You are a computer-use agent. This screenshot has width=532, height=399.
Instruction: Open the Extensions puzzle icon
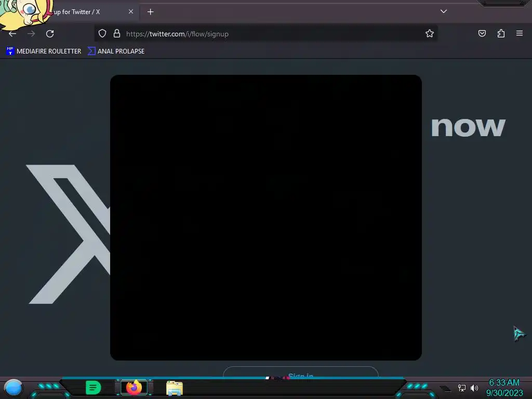click(x=501, y=33)
